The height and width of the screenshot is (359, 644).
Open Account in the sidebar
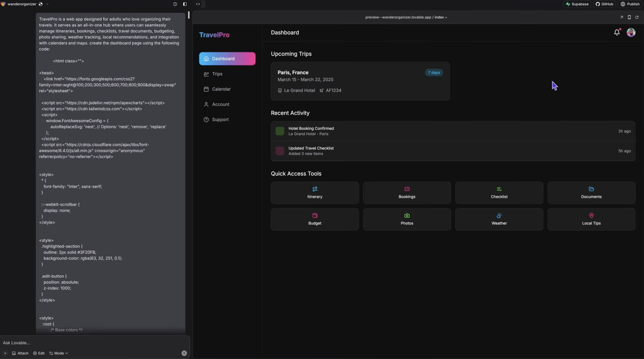pos(227,104)
